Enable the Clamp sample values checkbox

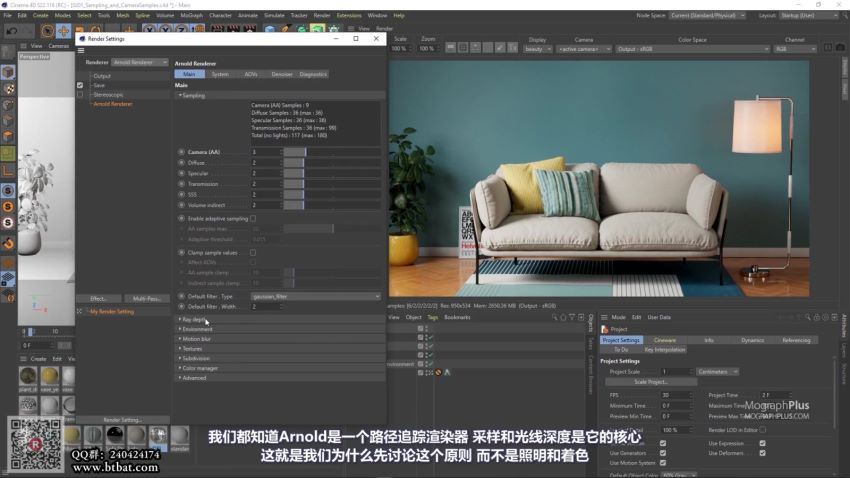[253, 253]
